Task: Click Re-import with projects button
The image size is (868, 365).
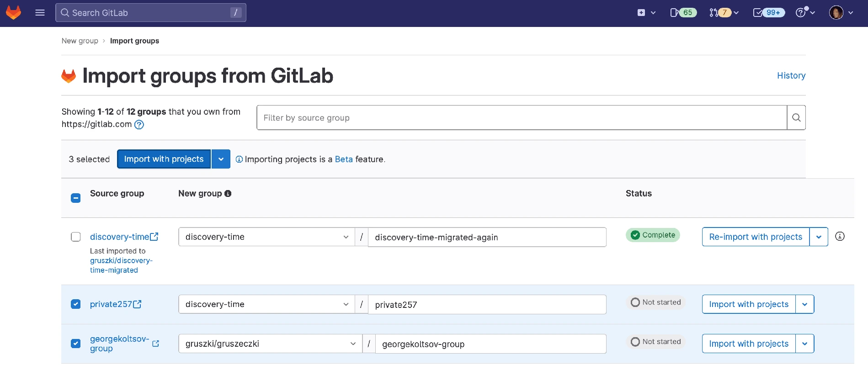Action: pyautogui.click(x=756, y=237)
